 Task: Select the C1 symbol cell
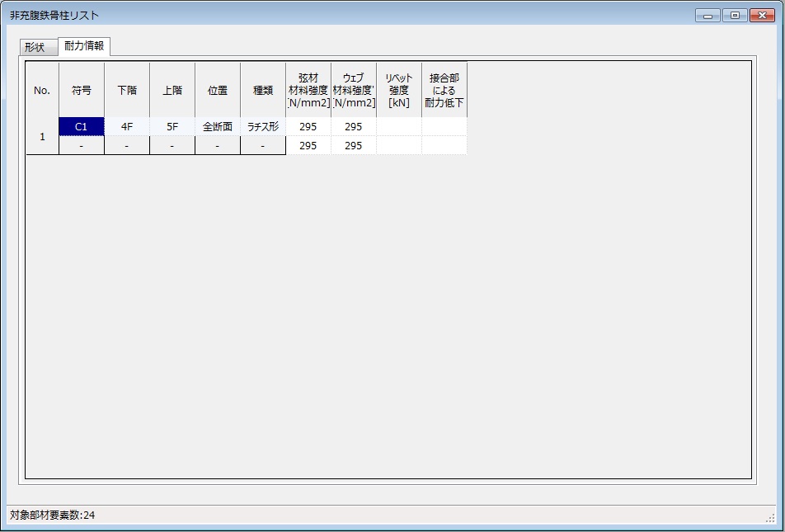(82, 127)
